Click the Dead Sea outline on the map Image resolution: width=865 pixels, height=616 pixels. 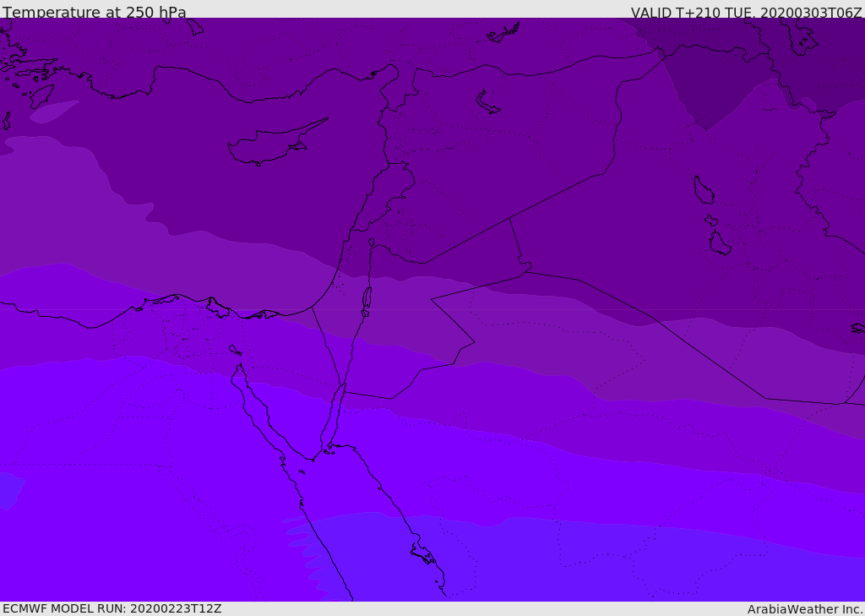click(x=367, y=297)
